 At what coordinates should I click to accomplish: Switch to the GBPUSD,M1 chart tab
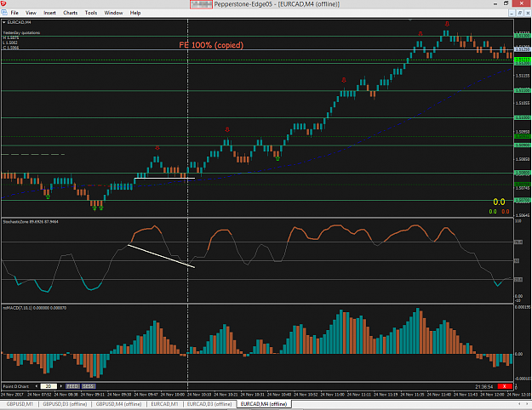click(20, 404)
